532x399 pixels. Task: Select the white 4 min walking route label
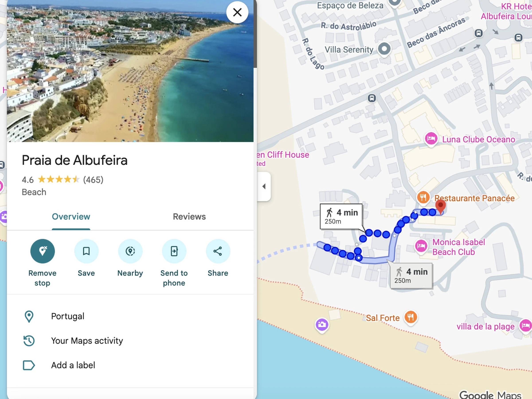(x=341, y=216)
